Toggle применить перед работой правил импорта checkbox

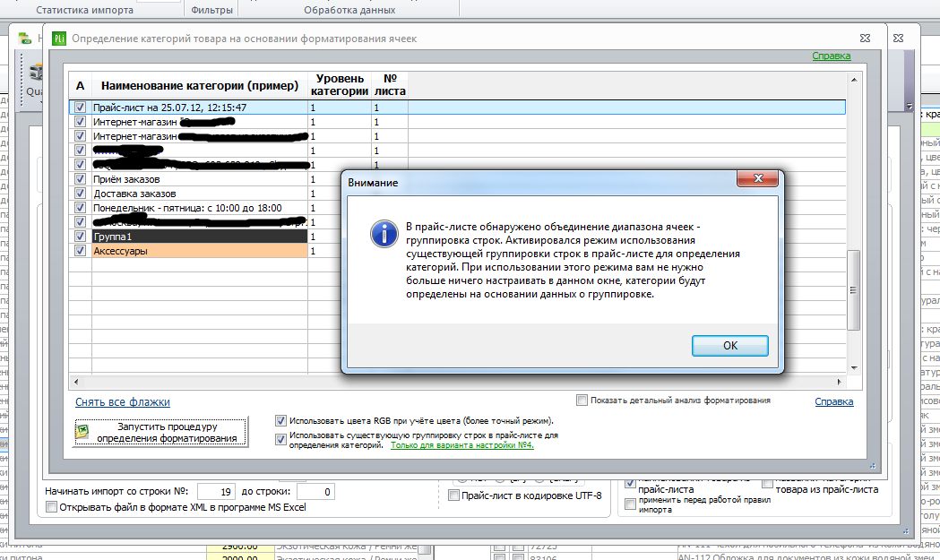tap(630, 504)
